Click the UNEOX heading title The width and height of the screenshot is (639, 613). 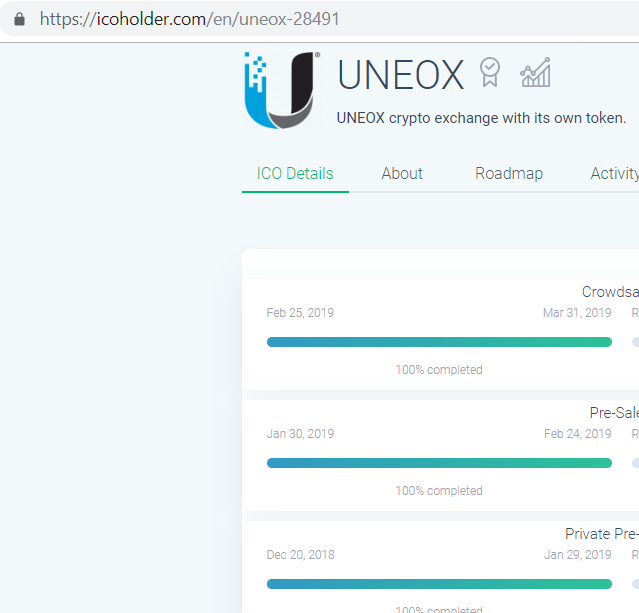(401, 75)
